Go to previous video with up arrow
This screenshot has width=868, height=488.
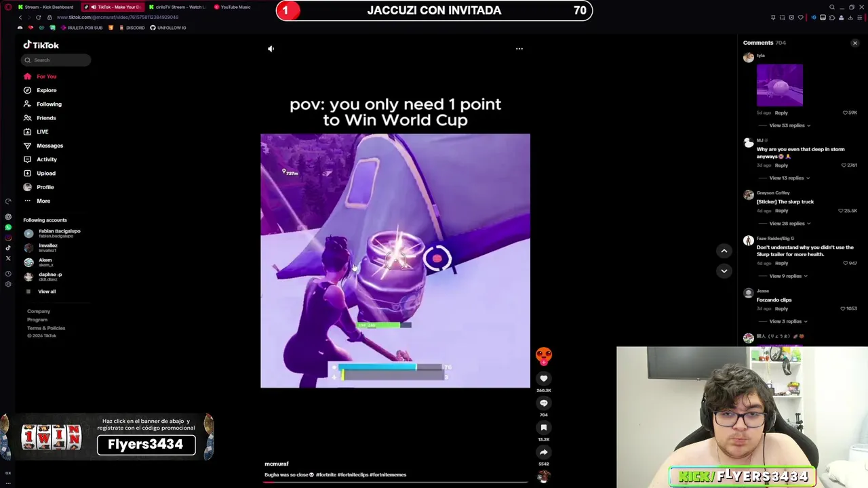724,251
